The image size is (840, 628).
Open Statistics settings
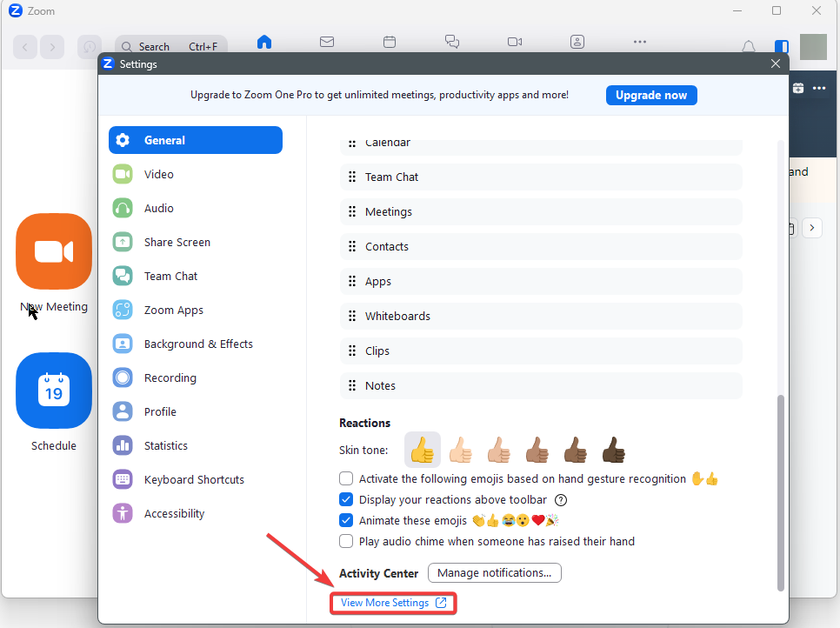point(196,446)
